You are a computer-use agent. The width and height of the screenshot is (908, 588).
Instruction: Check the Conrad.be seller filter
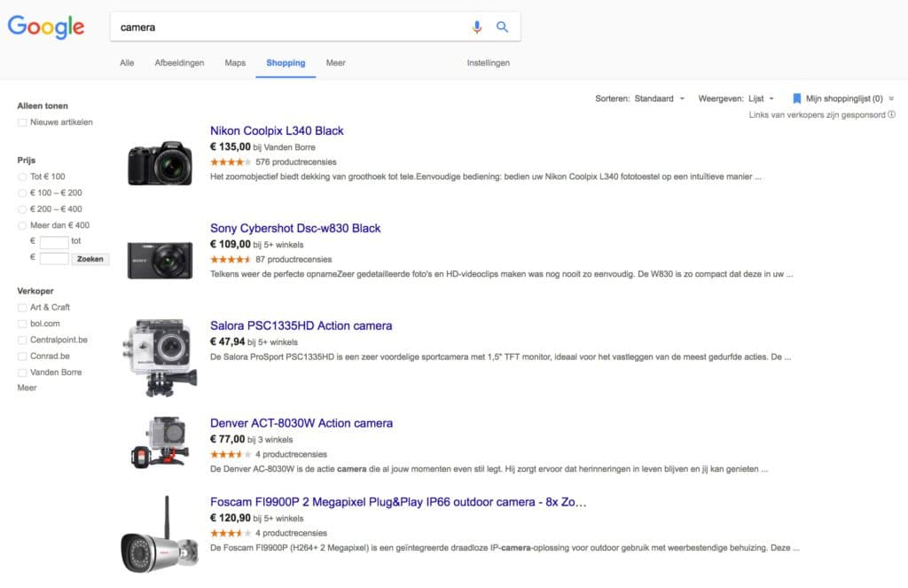[x=22, y=357]
